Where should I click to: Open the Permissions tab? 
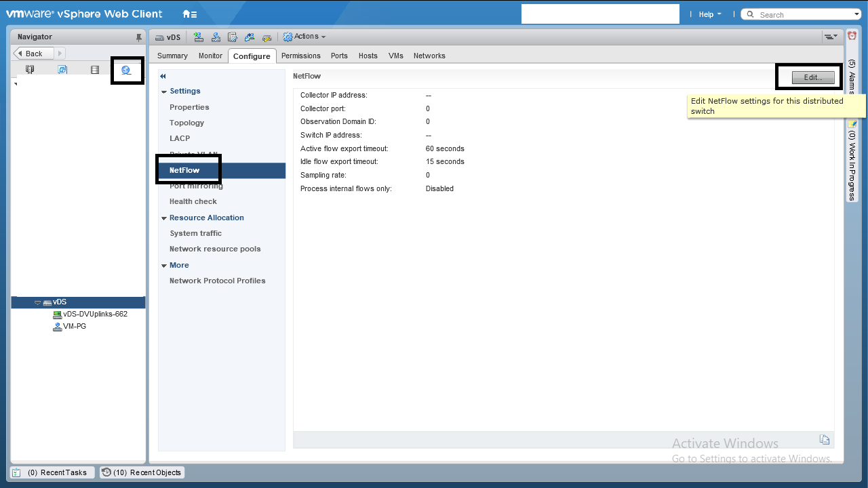click(x=300, y=56)
